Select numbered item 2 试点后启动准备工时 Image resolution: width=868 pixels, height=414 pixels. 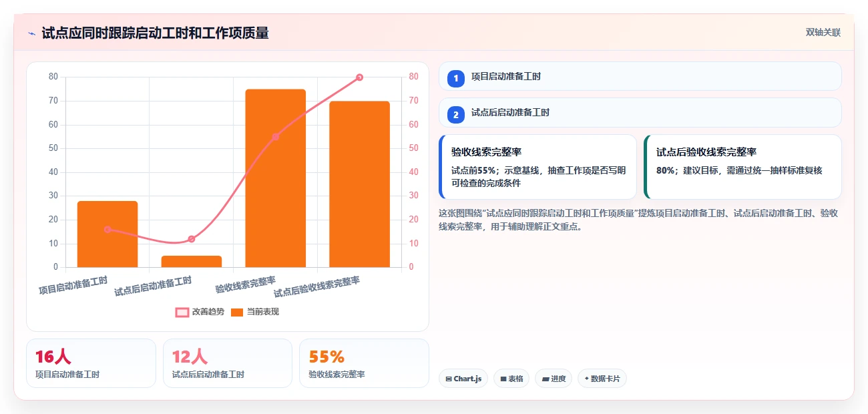click(x=640, y=112)
